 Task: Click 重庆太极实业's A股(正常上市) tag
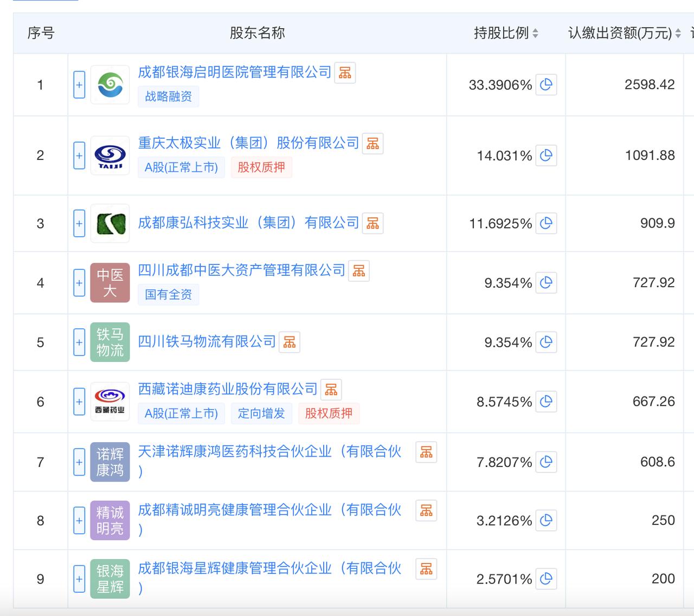coord(181,167)
